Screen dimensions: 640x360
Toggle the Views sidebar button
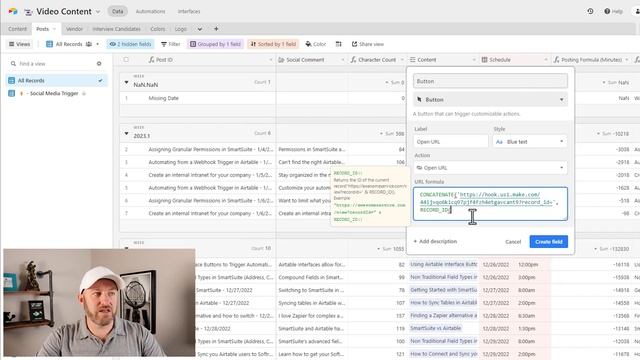click(20, 44)
